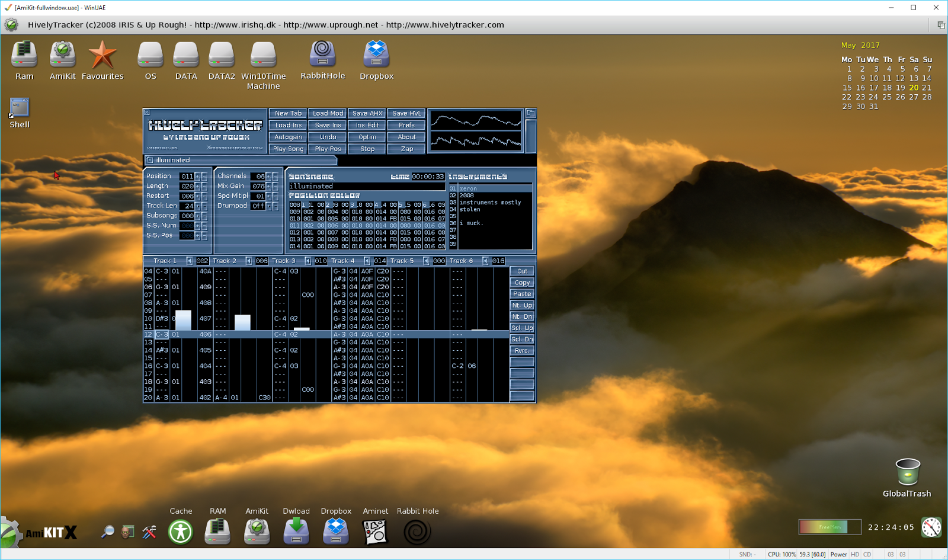Click the songname field containing illuminated

367,186
